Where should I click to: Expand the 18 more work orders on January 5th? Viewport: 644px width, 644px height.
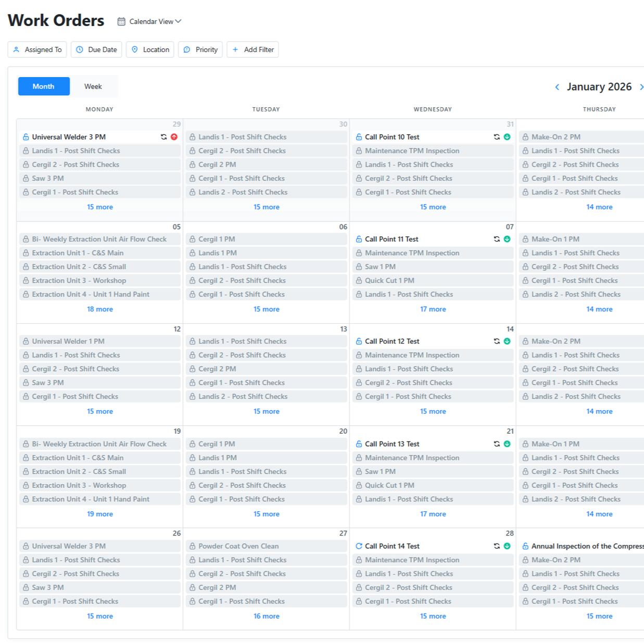pyautogui.click(x=99, y=309)
